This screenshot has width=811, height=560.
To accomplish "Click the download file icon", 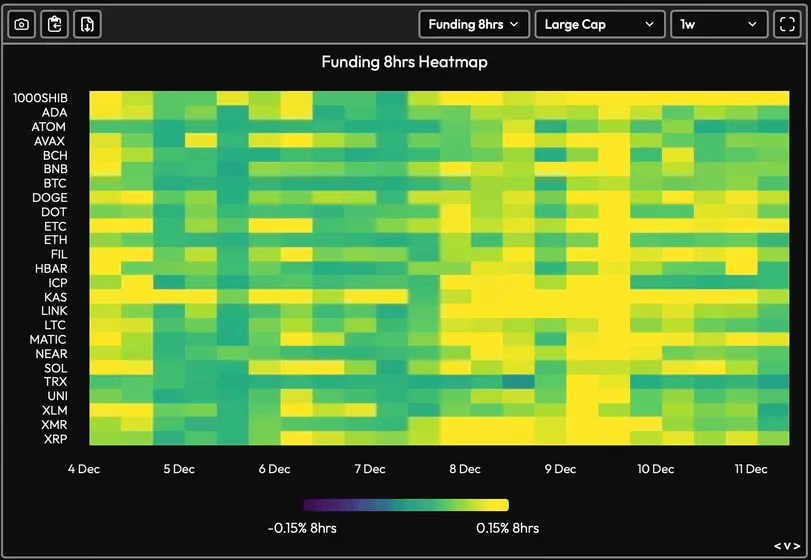I will [x=88, y=25].
